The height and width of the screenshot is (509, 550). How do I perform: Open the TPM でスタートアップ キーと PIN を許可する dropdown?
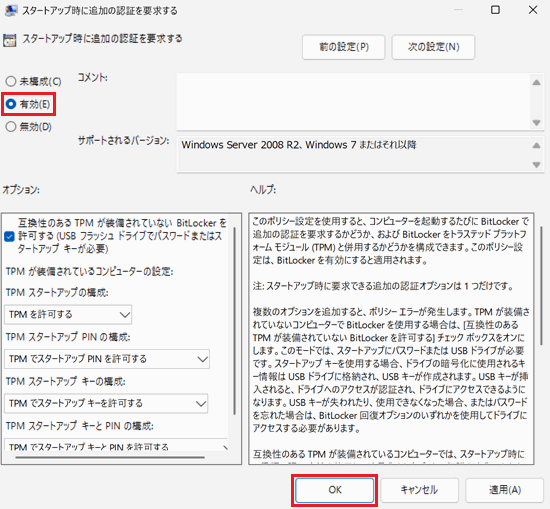pyautogui.click(x=116, y=445)
